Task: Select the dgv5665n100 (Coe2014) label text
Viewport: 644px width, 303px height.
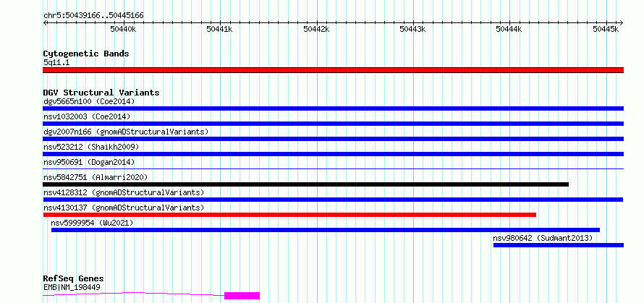Action: tap(89, 101)
